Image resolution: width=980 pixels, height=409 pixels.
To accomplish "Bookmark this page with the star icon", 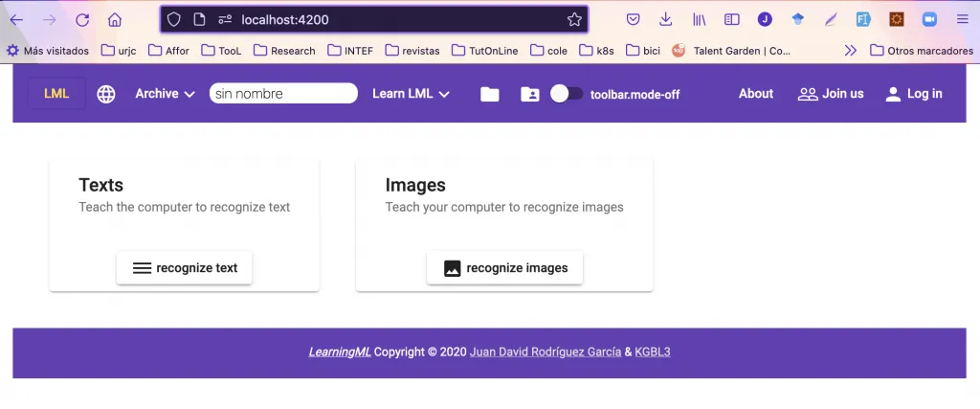I will [574, 19].
